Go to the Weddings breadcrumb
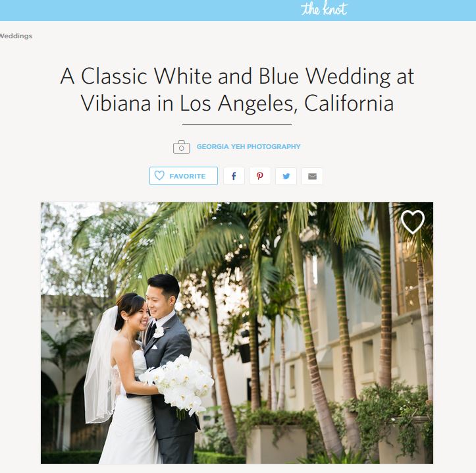Image resolution: width=476 pixels, height=473 pixels. pyautogui.click(x=16, y=36)
